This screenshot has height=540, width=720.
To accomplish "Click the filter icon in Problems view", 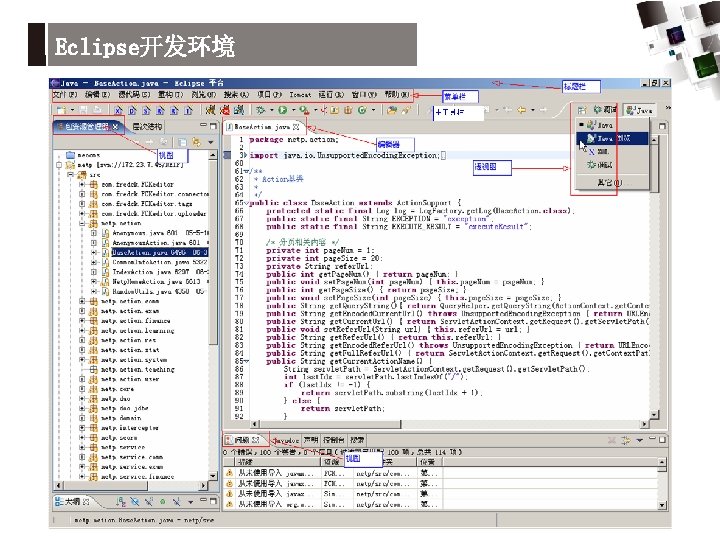I will [625, 440].
